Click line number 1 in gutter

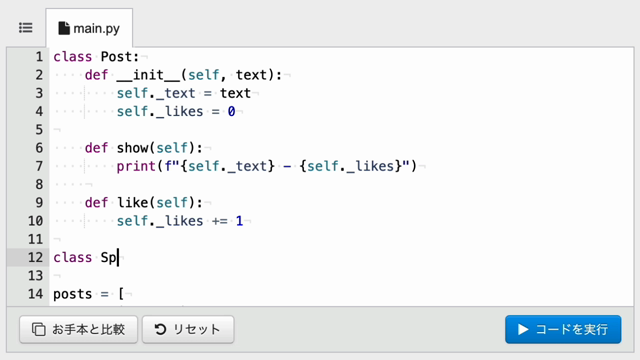[39, 57]
